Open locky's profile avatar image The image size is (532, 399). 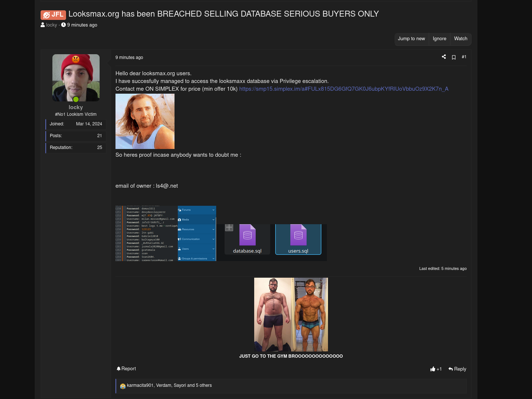(76, 78)
